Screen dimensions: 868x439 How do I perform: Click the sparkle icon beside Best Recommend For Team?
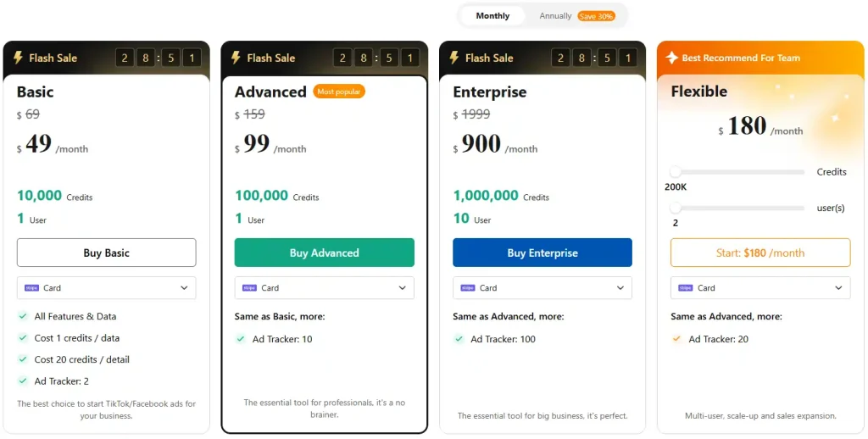[x=671, y=58]
